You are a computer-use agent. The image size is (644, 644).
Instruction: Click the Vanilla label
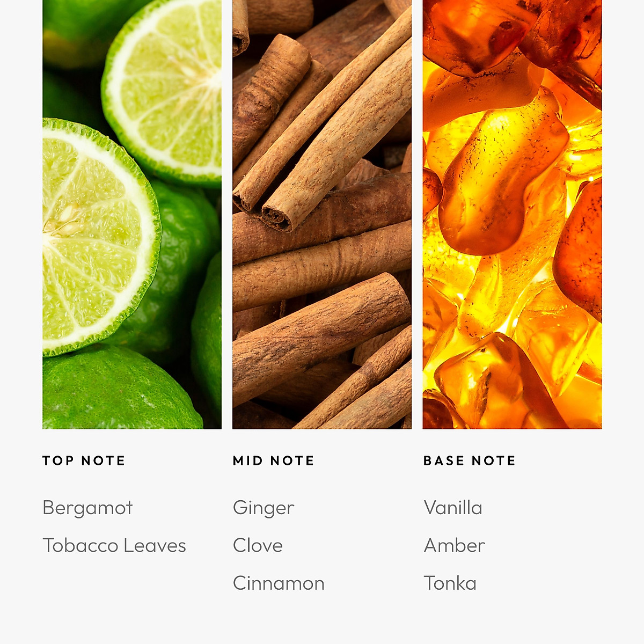coord(453,508)
